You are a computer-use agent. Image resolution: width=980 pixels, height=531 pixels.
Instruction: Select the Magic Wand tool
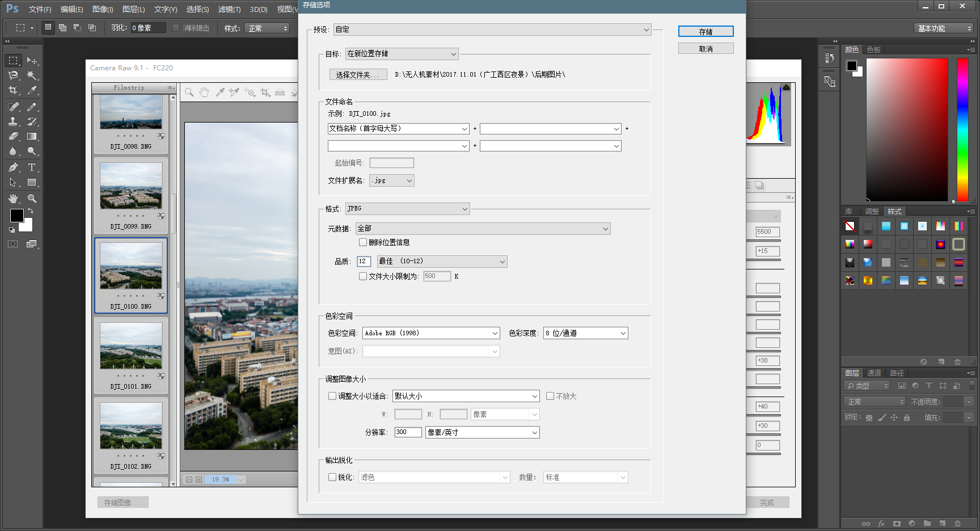coord(32,75)
